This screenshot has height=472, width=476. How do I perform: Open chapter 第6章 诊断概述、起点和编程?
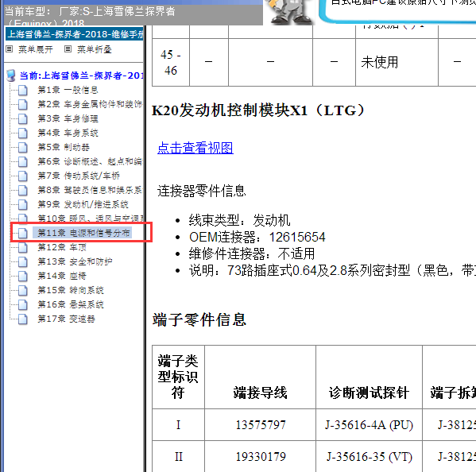(x=90, y=162)
